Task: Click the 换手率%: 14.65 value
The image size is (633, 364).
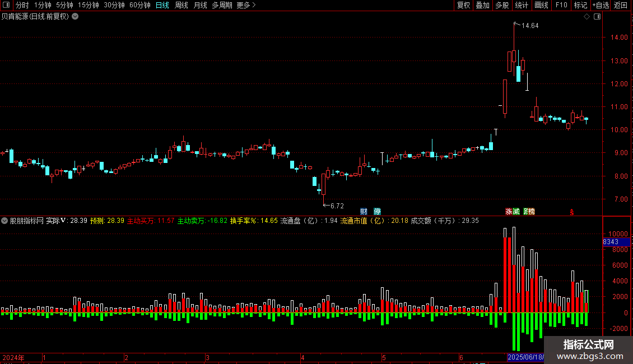Action: pos(254,221)
